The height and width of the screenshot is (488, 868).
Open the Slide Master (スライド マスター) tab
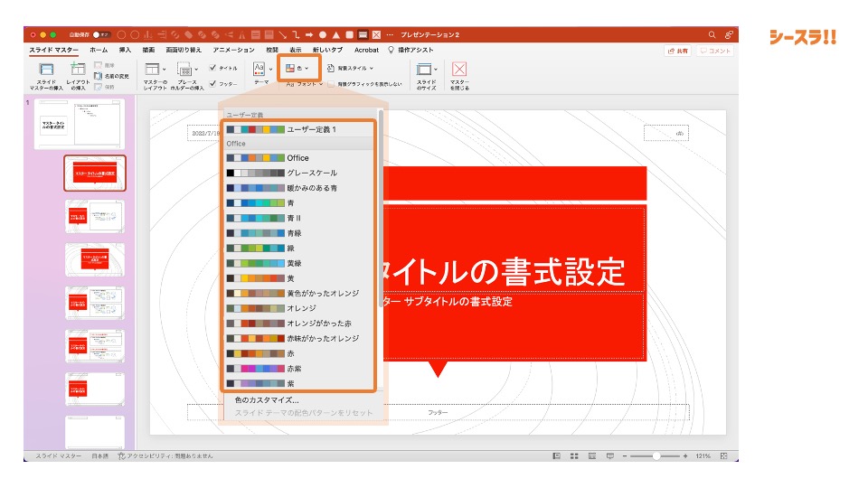[x=53, y=50]
